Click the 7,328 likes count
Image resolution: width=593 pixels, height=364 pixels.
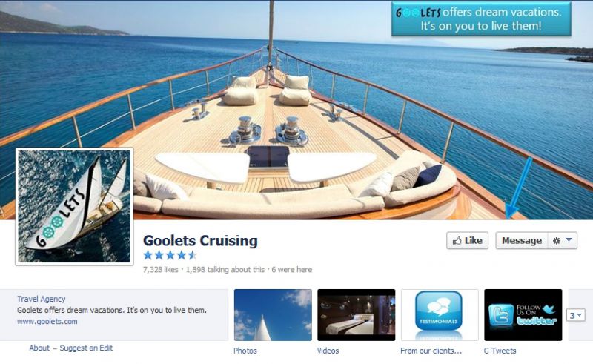160,270
